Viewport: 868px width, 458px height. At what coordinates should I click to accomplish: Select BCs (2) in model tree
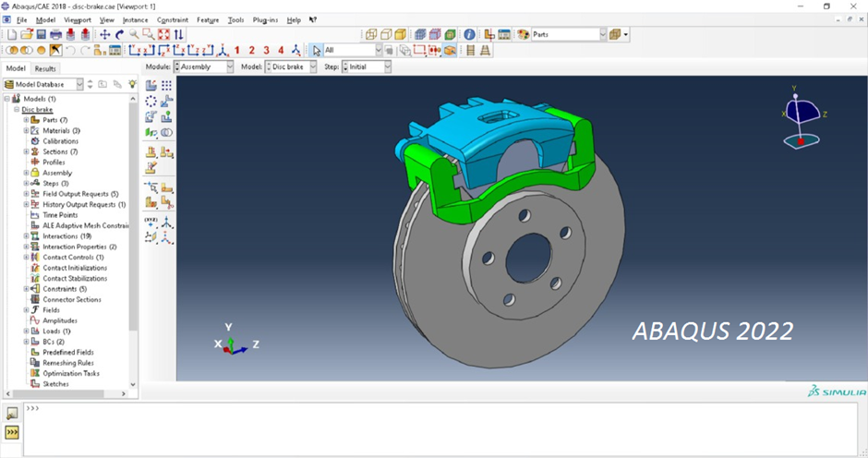tap(54, 342)
